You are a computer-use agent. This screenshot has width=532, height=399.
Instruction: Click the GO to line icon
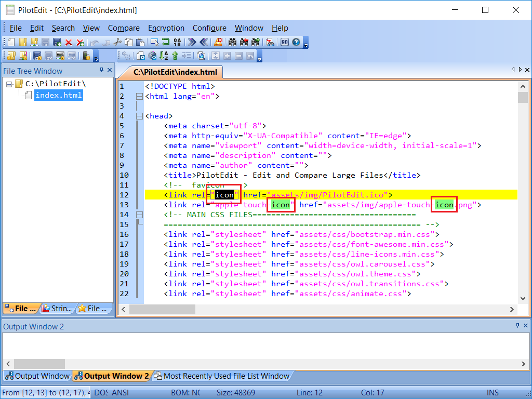285,42
